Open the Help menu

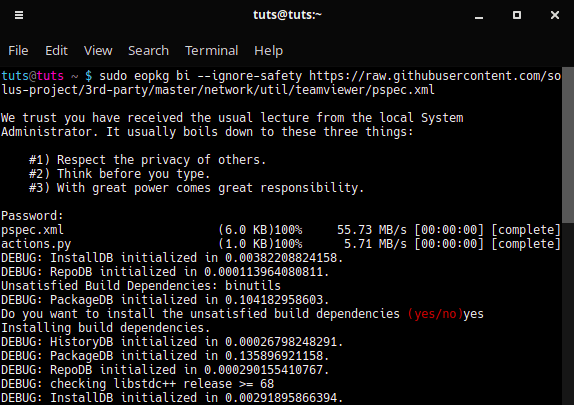click(x=268, y=51)
